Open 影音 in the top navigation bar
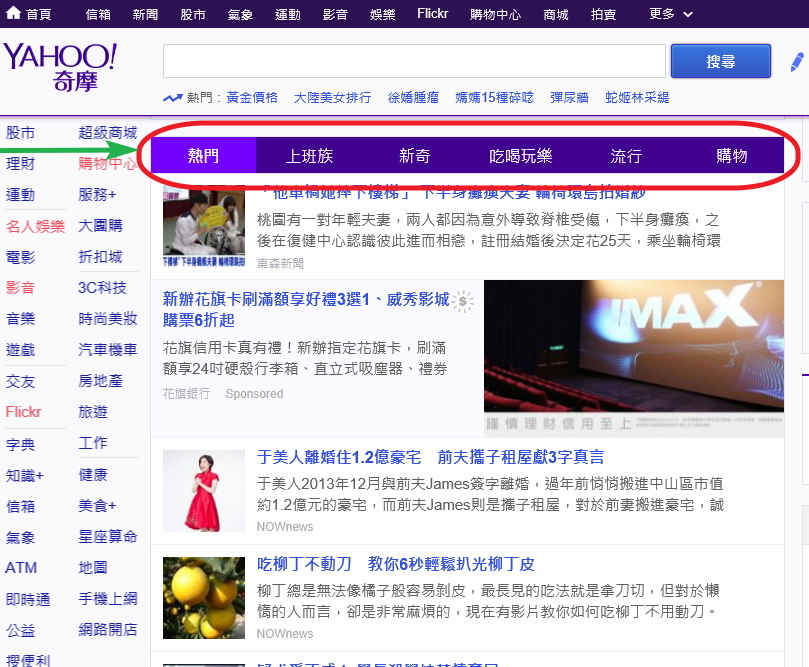This screenshot has height=667, width=809. [335, 14]
